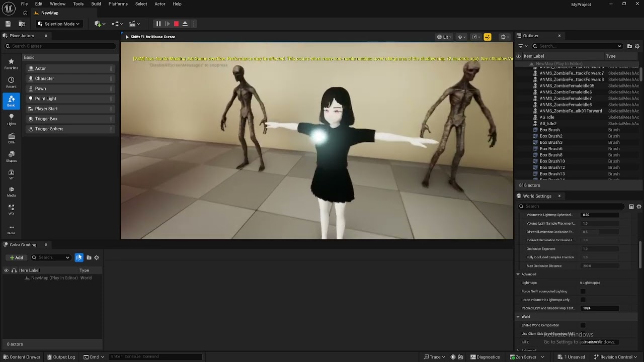Select the Player Start actor entry

70,109
